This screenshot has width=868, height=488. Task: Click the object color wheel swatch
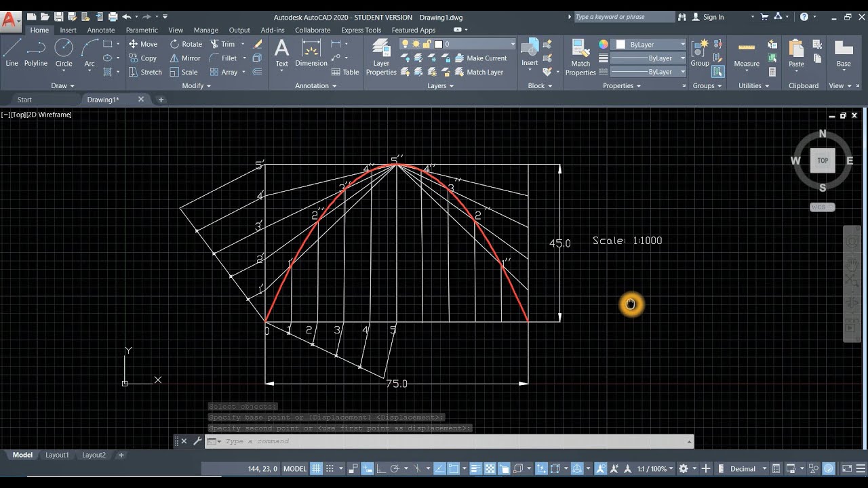pos(604,44)
